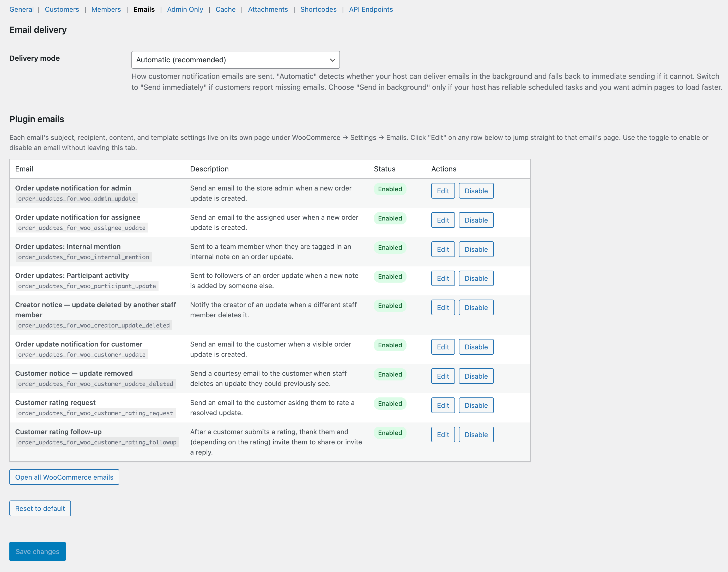Click the Email delivery heading
Viewport: 728px width, 572px height.
38,30
